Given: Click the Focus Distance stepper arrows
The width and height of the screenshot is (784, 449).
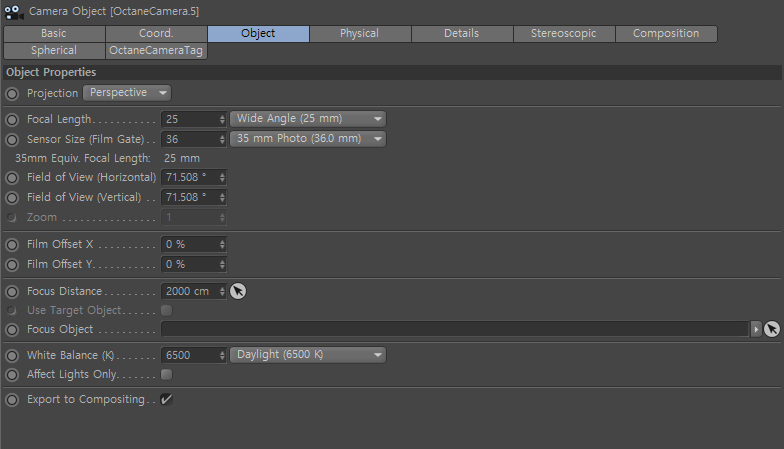Looking at the screenshot, I should click(222, 292).
